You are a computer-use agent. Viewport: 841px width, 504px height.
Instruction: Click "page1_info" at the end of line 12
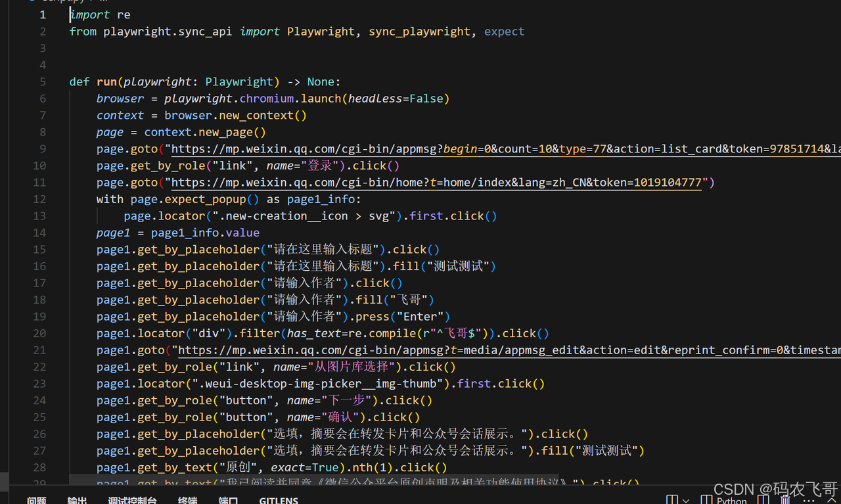pos(321,199)
